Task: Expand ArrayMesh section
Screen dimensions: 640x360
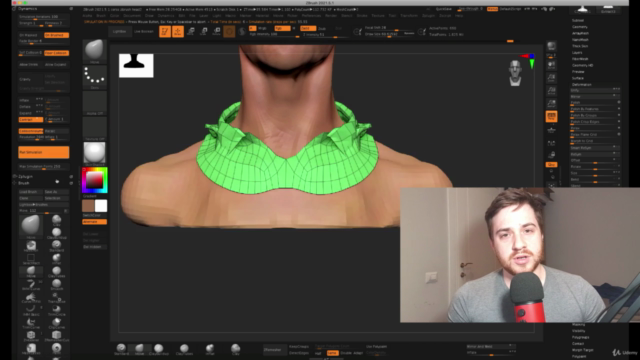Action: [580, 33]
